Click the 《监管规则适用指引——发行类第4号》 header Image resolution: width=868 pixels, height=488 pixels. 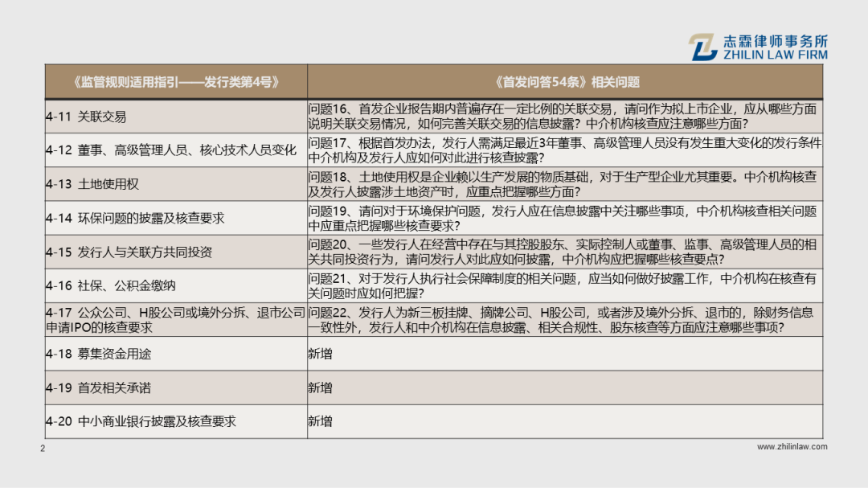(x=175, y=80)
